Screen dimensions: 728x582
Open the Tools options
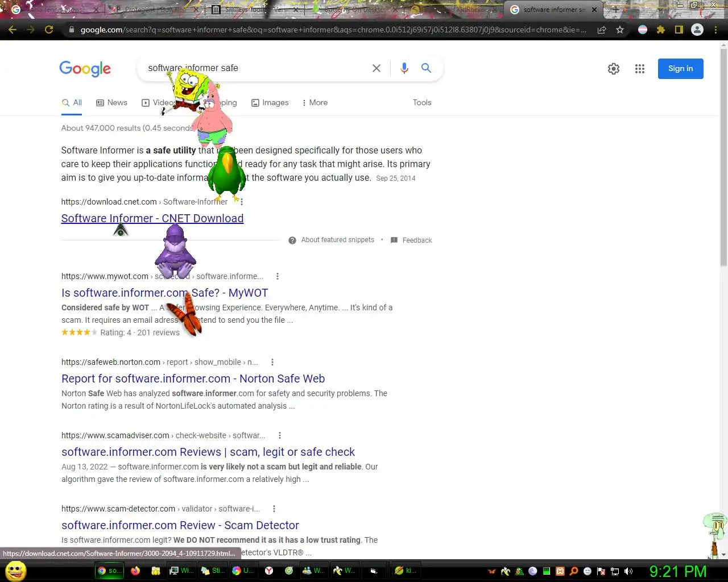(x=422, y=102)
